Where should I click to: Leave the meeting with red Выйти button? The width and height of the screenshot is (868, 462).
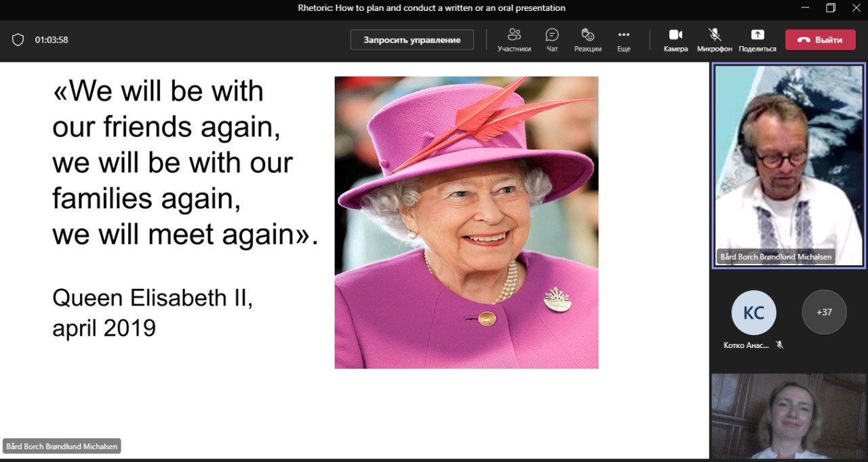coord(820,40)
